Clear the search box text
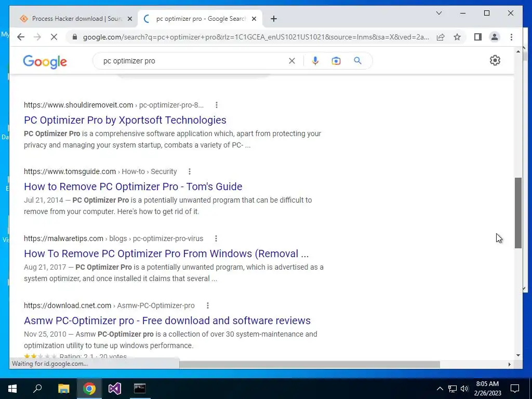Screen dimensions: 532x399 [x=292, y=61]
